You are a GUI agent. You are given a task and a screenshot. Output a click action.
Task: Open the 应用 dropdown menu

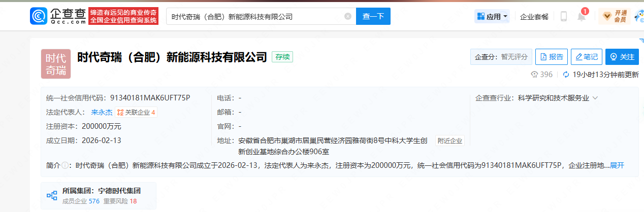click(492, 16)
